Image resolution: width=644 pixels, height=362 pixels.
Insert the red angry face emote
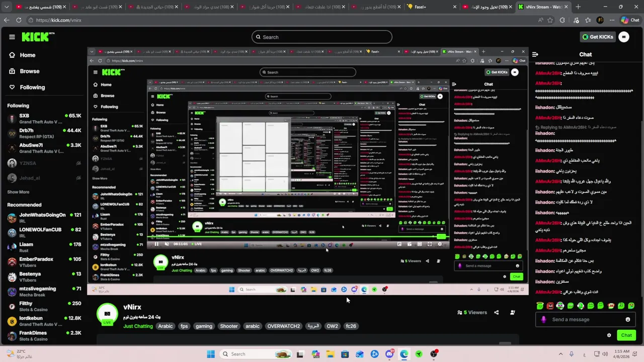tap(550, 305)
